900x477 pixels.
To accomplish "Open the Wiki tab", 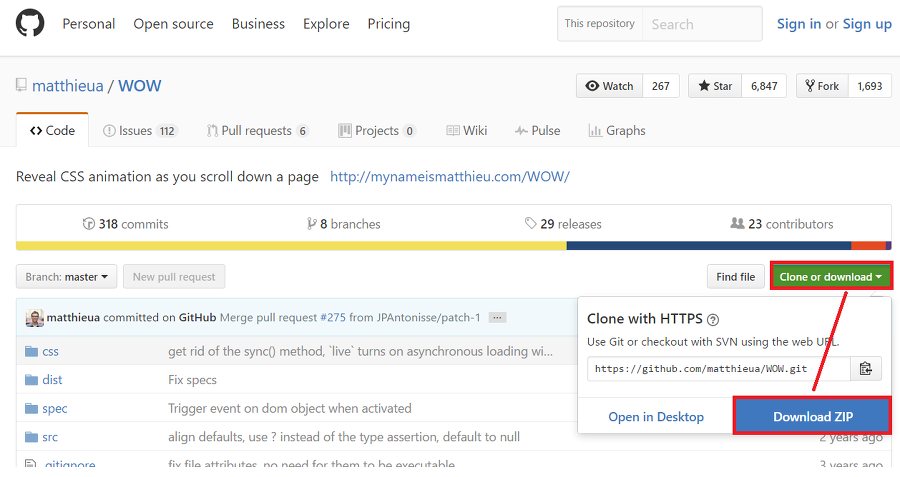I will pyautogui.click(x=467, y=130).
